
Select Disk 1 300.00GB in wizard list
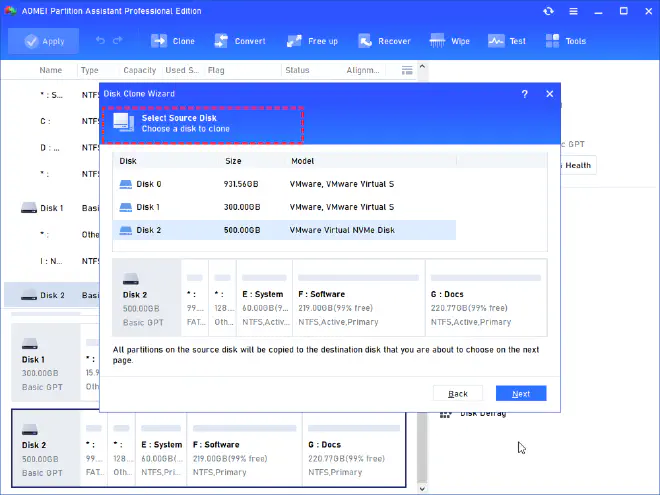149,207
